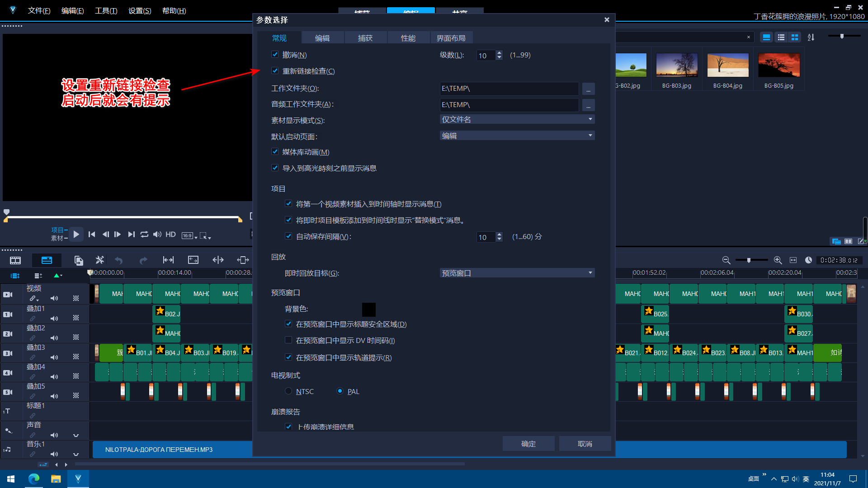Click the 取消 button

click(x=585, y=444)
